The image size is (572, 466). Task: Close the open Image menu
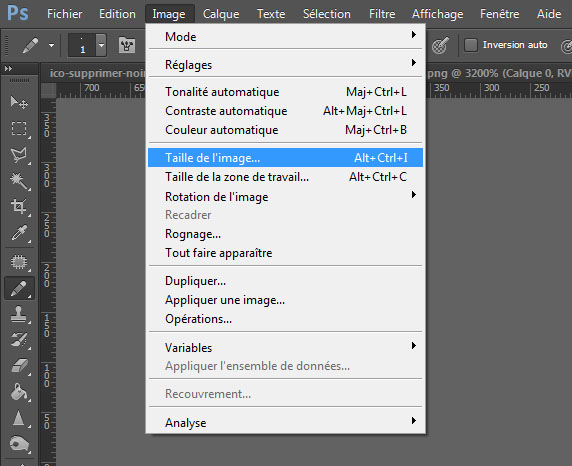click(169, 14)
